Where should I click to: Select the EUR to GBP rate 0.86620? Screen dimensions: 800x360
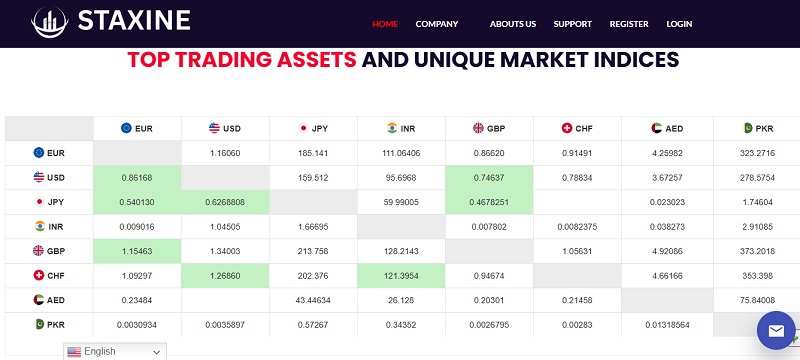point(489,153)
